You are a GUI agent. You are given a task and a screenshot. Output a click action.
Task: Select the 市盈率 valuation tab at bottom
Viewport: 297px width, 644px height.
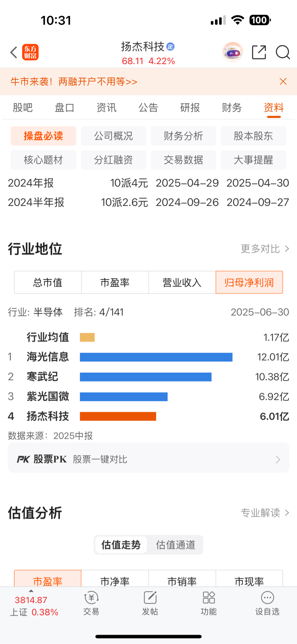click(48, 579)
